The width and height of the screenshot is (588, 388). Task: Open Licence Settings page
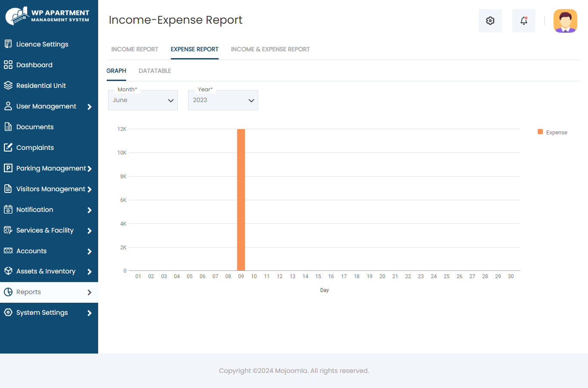coord(42,44)
